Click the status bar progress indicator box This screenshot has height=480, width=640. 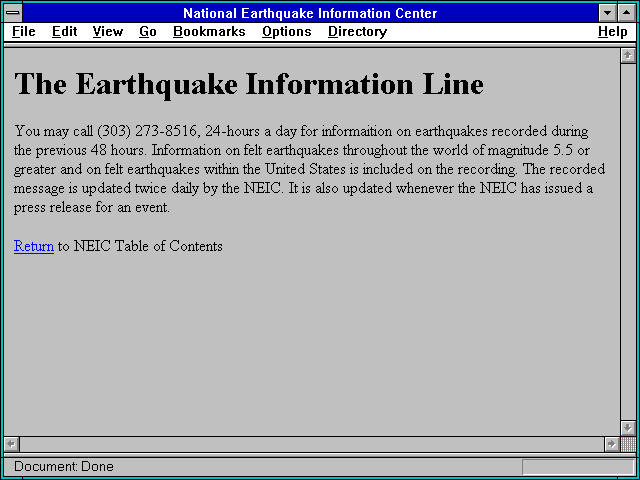click(578, 467)
